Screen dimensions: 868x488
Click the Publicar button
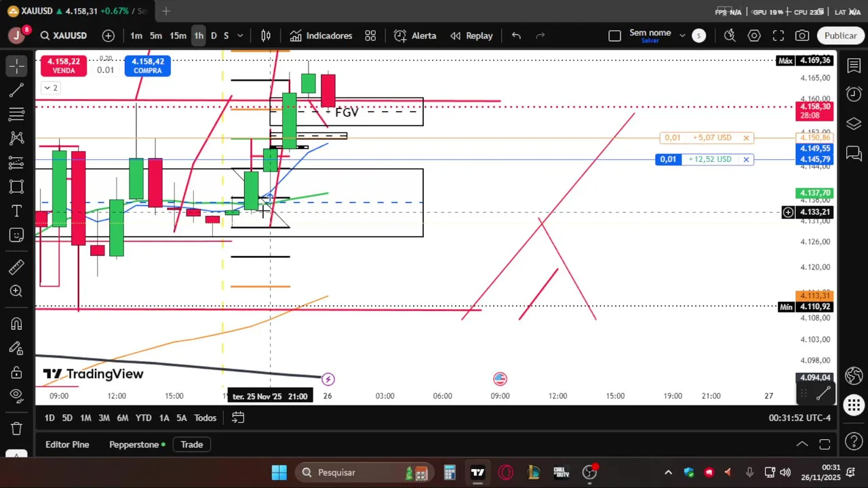840,36
